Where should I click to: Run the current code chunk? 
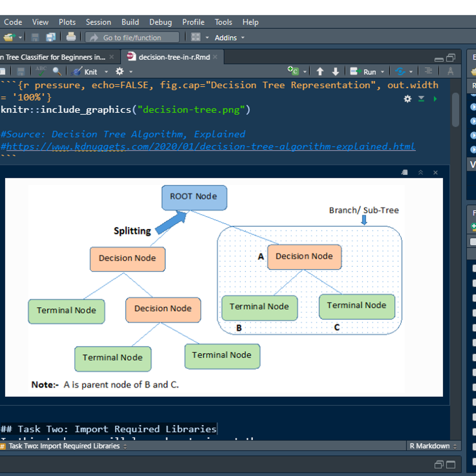(x=435, y=99)
